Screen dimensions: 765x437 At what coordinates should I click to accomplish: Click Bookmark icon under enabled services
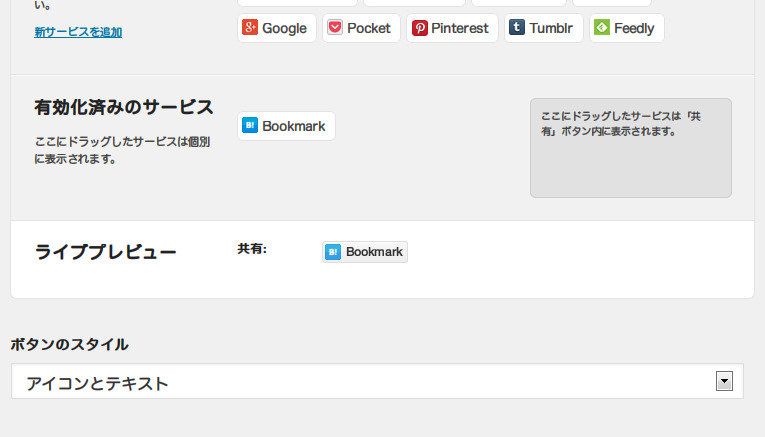(x=251, y=126)
